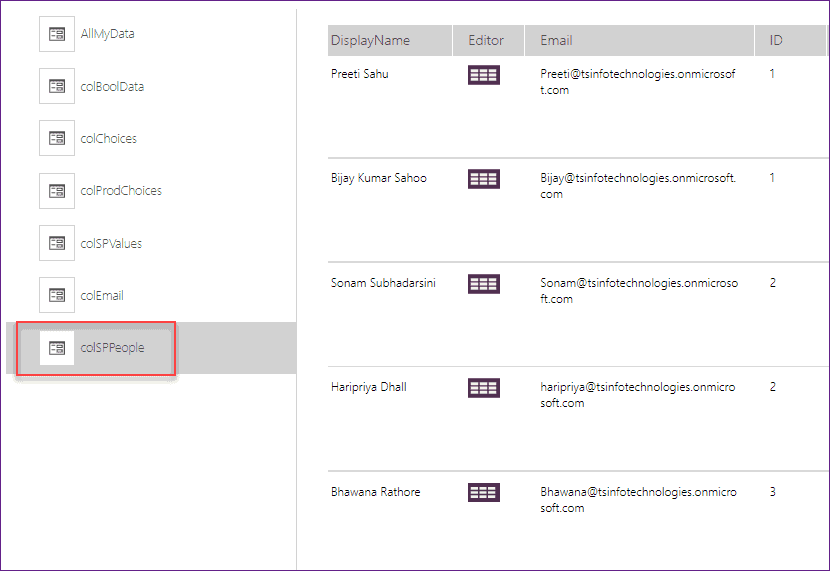Click the Bhawana@tsinfotechnologies email cell
The image size is (830, 571).
coord(638,500)
